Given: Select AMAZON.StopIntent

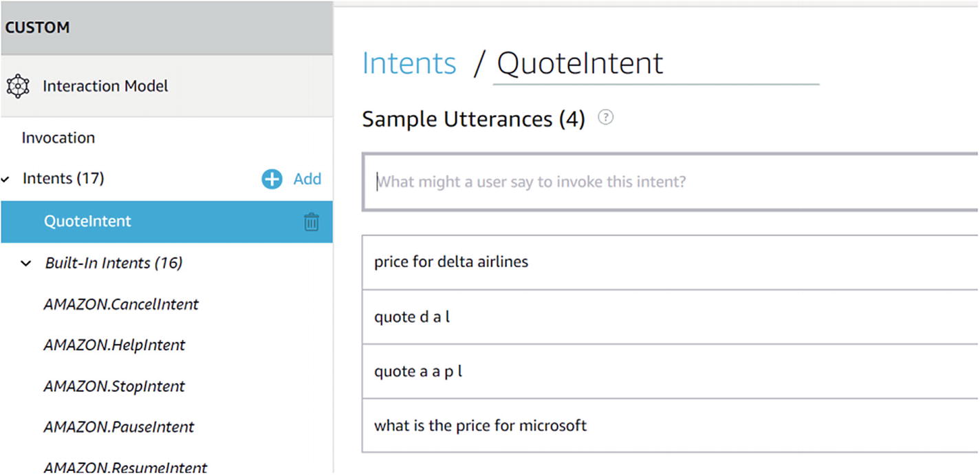Looking at the screenshot, I should pyautogui.click(x=114, y=386).
